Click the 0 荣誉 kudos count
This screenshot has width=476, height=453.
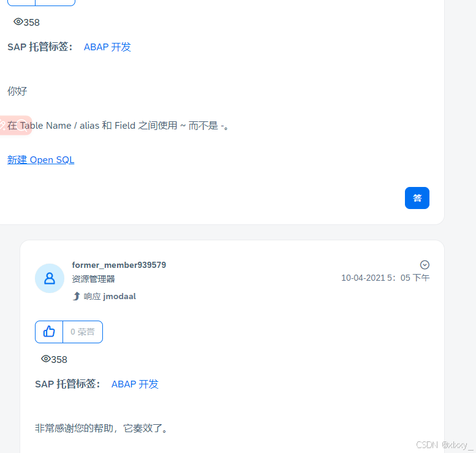tap(83, 332)
